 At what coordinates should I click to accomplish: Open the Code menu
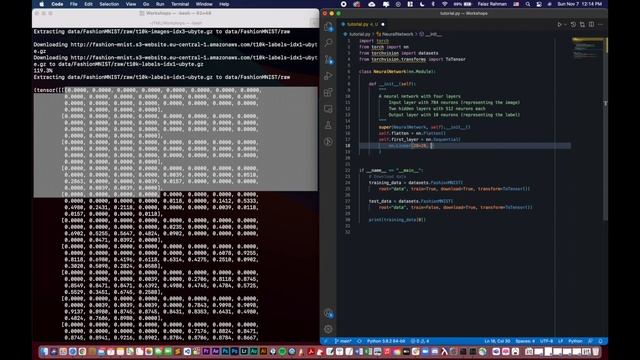point(57,4)
